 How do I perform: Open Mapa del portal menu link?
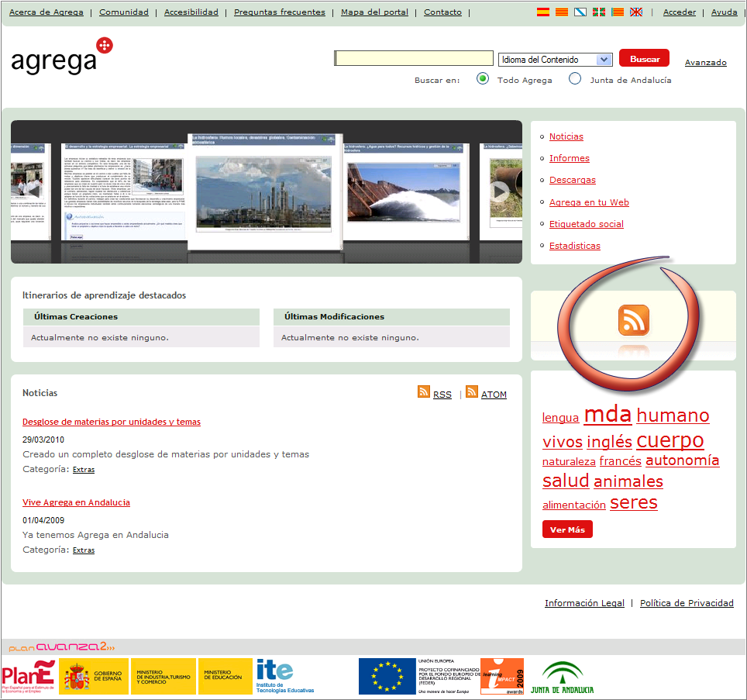pos(374,12)
